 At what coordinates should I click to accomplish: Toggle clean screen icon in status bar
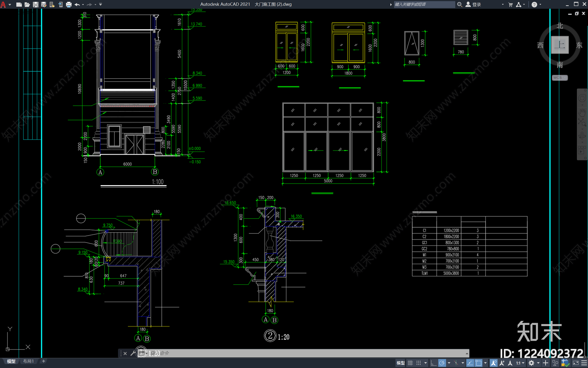pos(576,363)
